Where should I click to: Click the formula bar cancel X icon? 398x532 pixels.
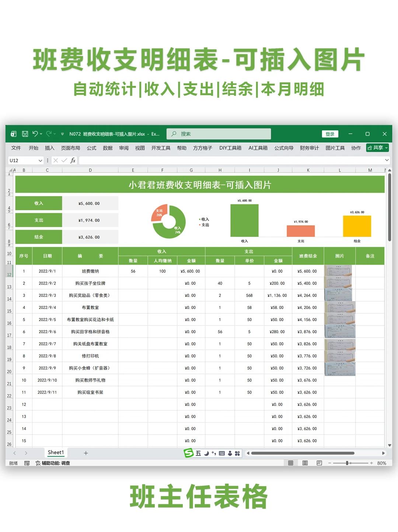(x=56, y=160)
